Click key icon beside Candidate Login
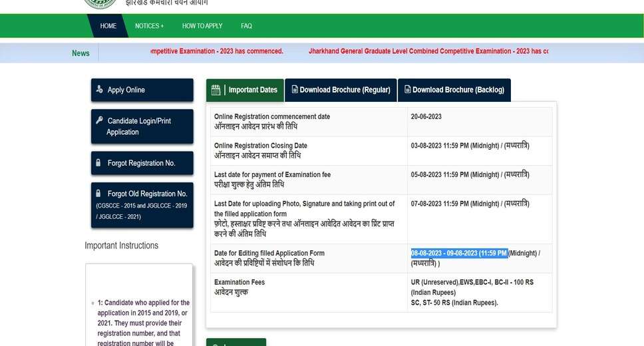 tap(99, 120)
